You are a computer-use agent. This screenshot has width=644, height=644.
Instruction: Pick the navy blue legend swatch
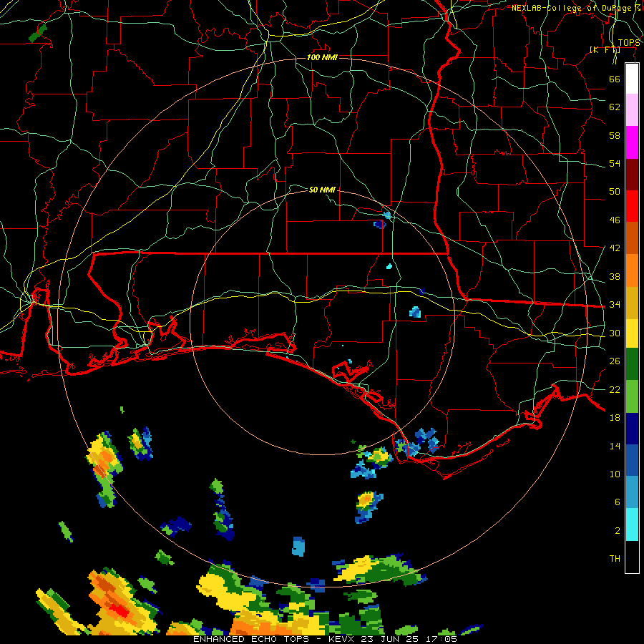tap(632, 429)
